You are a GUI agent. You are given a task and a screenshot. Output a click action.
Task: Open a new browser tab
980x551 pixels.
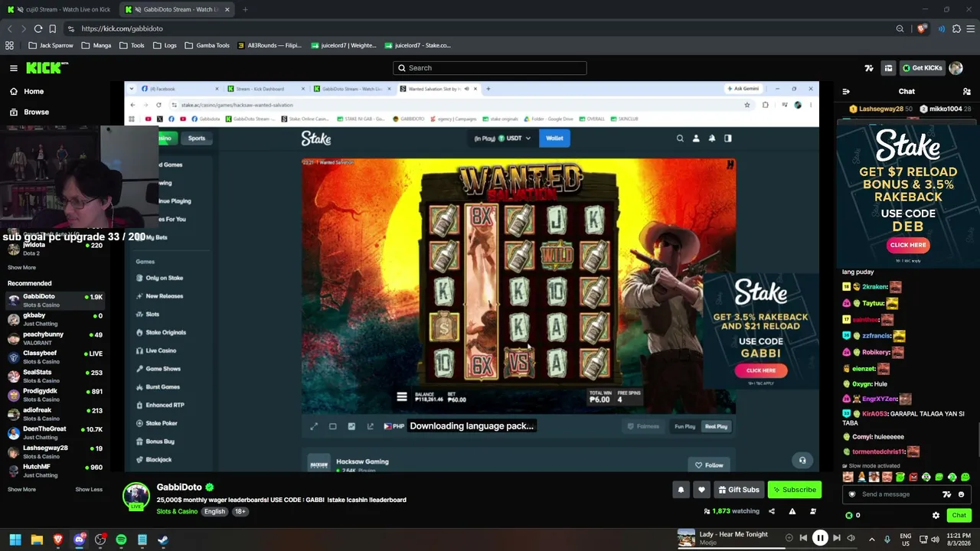(245, 9)
